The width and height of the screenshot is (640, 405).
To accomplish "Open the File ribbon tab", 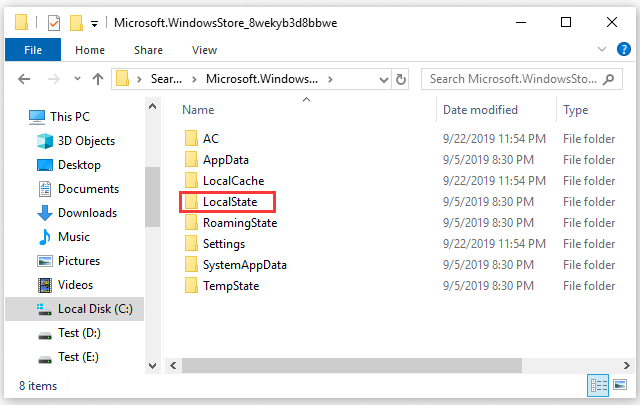I will click(33, 50).
